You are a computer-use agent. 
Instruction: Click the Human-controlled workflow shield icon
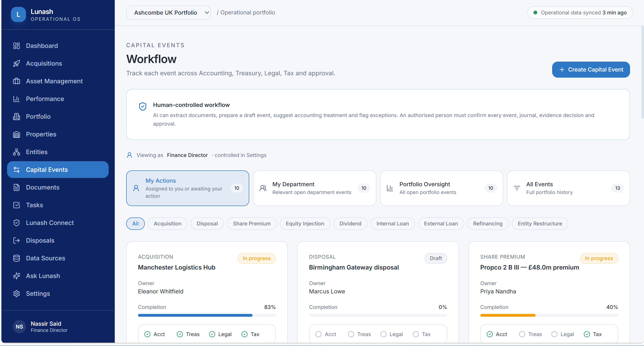[142, 106]
